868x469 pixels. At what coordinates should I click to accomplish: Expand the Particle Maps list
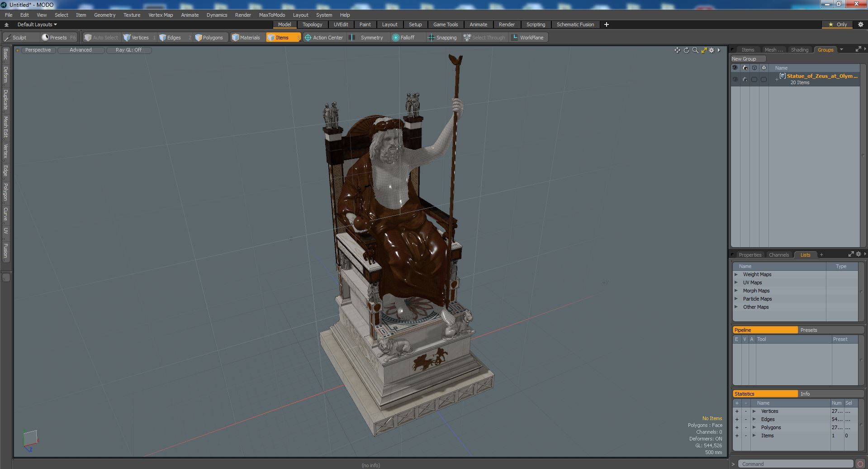(736, 299)
